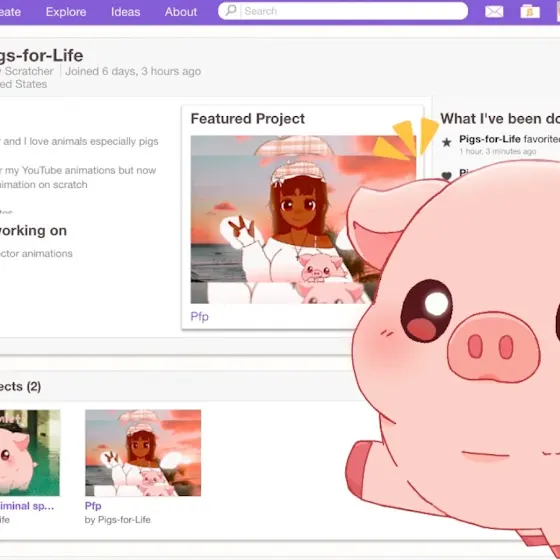Click the star favorite activity icon
The width and height of the screenshot is (560, 560).
[x=446, y=143]
